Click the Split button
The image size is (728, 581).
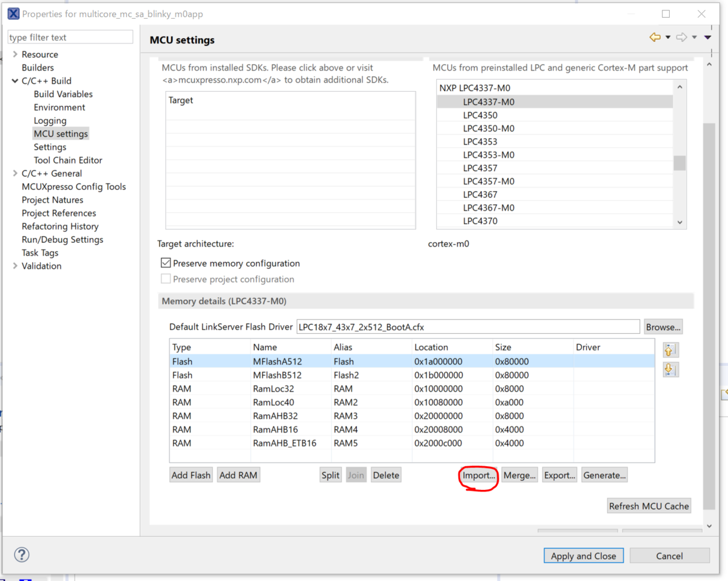[331, 475]
